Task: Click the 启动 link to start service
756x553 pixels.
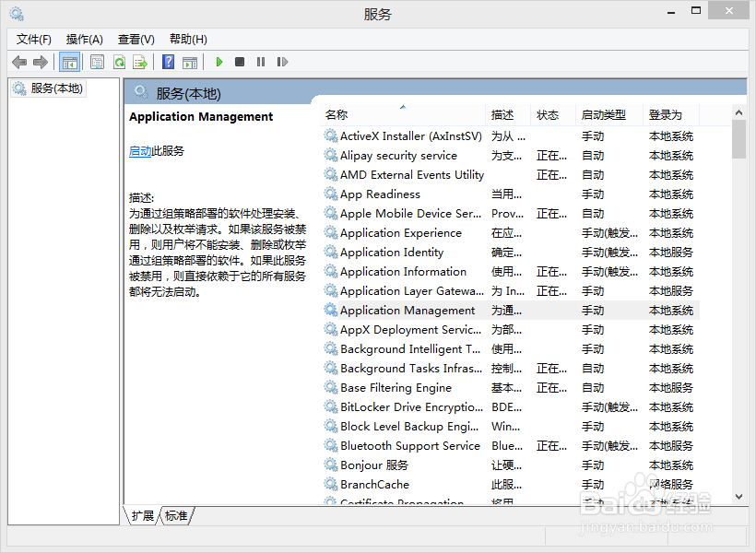Action: pos(140,151)
